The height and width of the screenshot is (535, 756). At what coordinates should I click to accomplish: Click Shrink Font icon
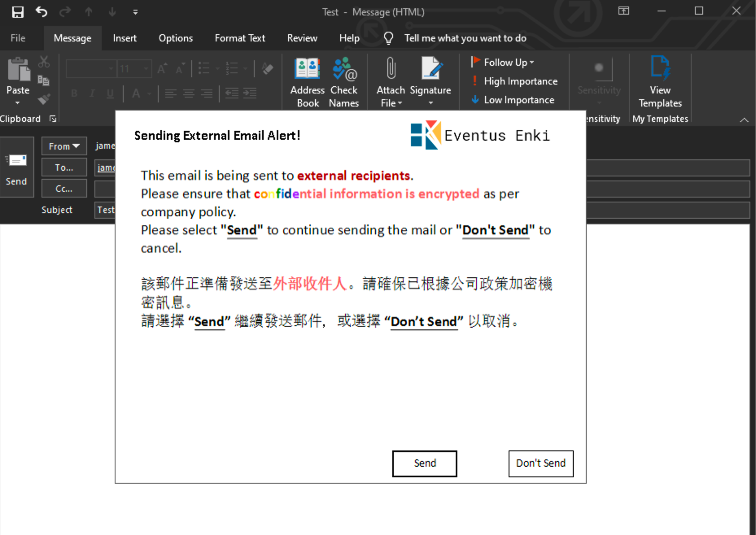point(181,69)
